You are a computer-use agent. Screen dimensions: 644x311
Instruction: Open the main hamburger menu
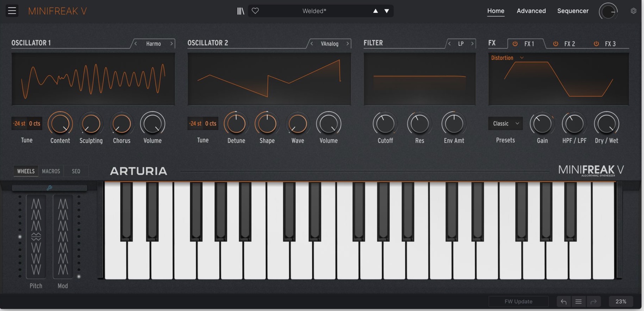point(12,11)
